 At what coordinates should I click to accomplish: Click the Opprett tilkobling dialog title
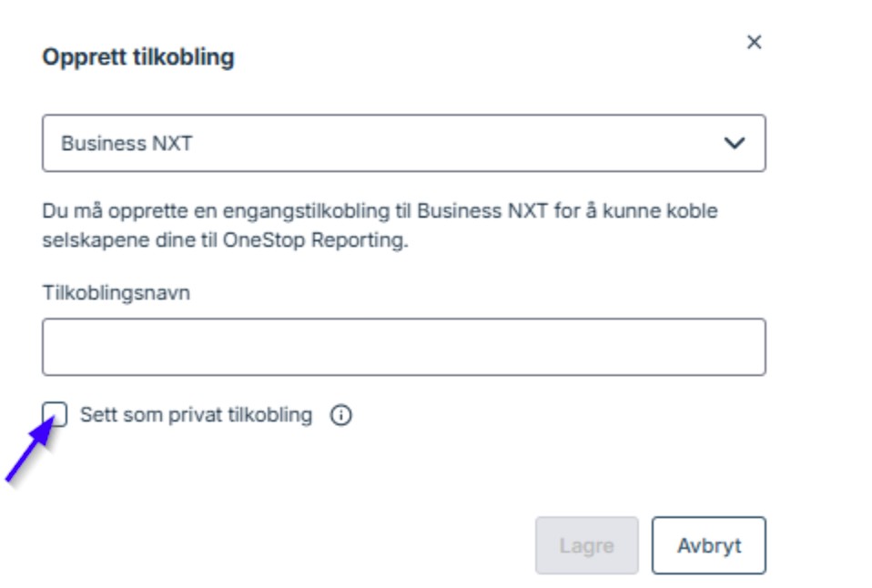point(138,57)
